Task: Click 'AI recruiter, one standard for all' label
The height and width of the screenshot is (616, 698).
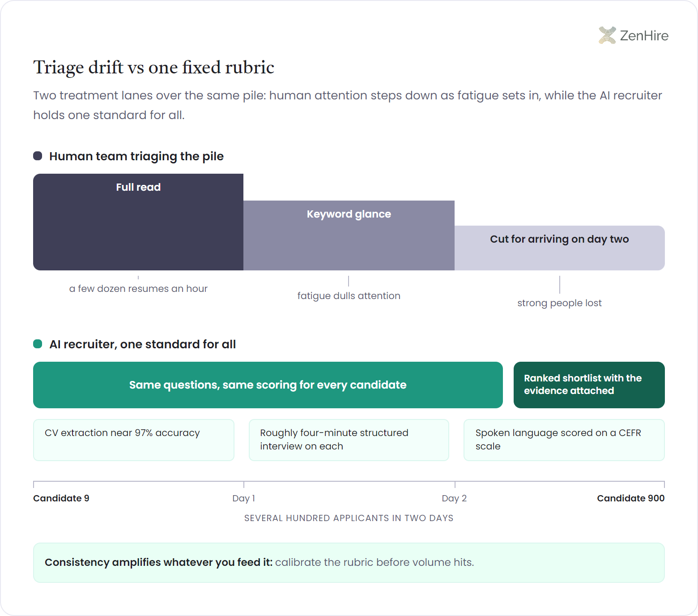Action: 143,344
